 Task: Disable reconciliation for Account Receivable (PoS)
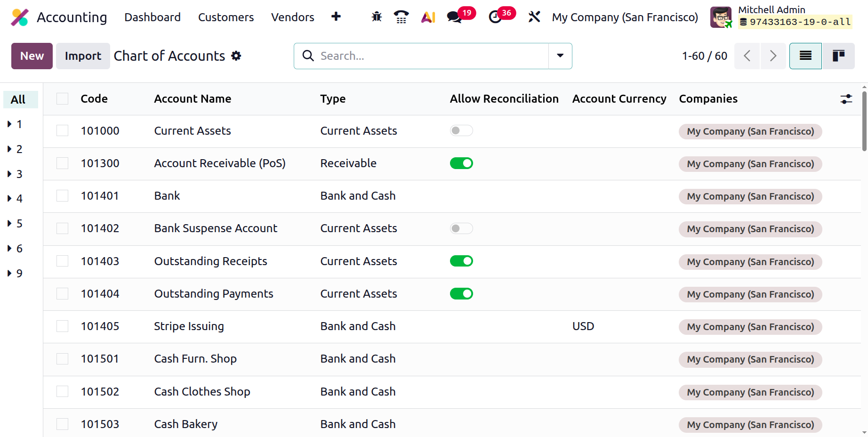tap(461, 163)
